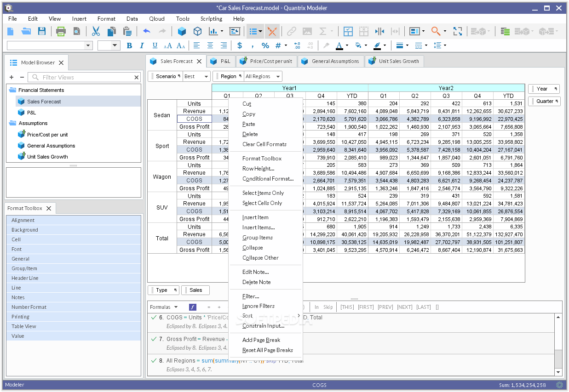Open the font name combo box
The width and height of the screenshot is (569, 392).
click(x=50, y=45)
